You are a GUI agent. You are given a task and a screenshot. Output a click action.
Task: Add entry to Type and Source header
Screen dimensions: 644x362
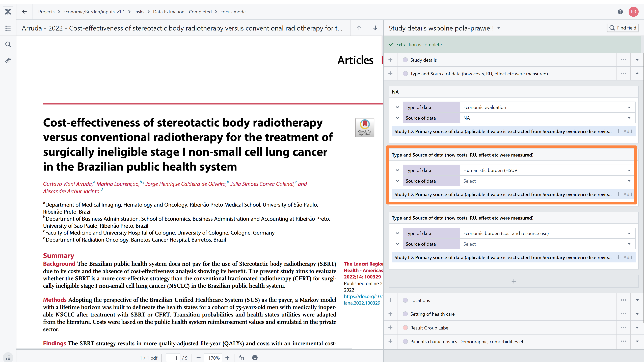click(390, 73)
